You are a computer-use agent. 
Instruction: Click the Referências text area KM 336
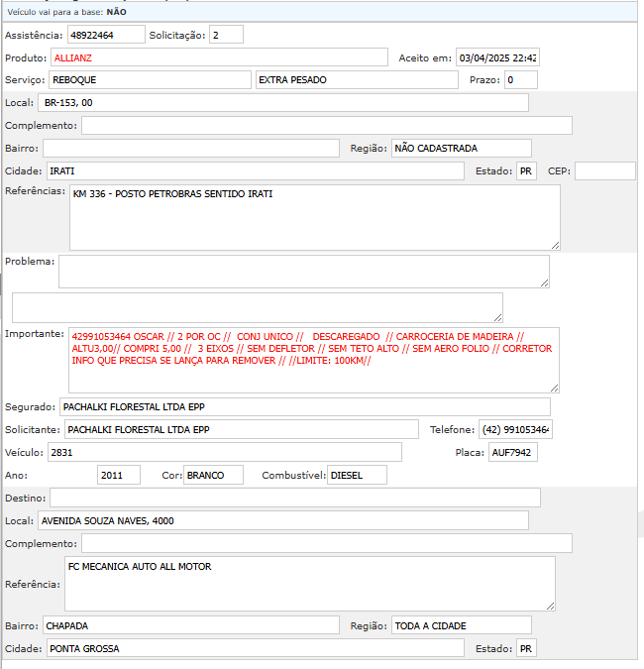(x=315, y=218)
